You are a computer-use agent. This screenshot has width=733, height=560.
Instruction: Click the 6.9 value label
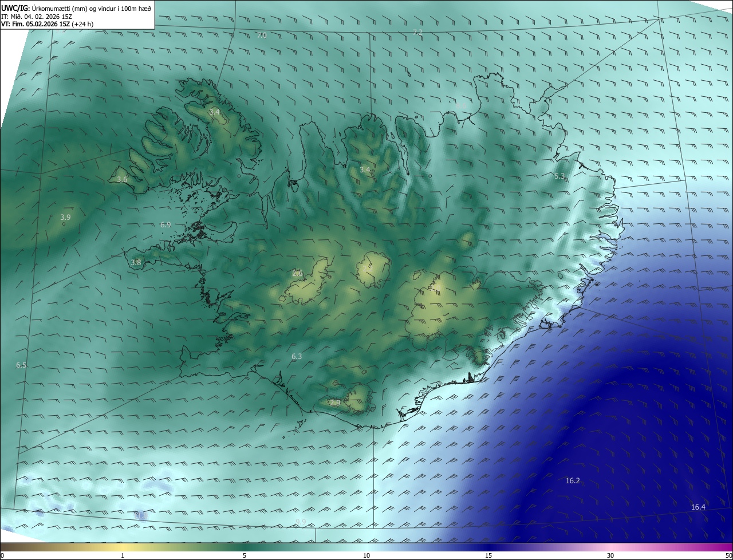pyautogui.click(x=165, y=225)
